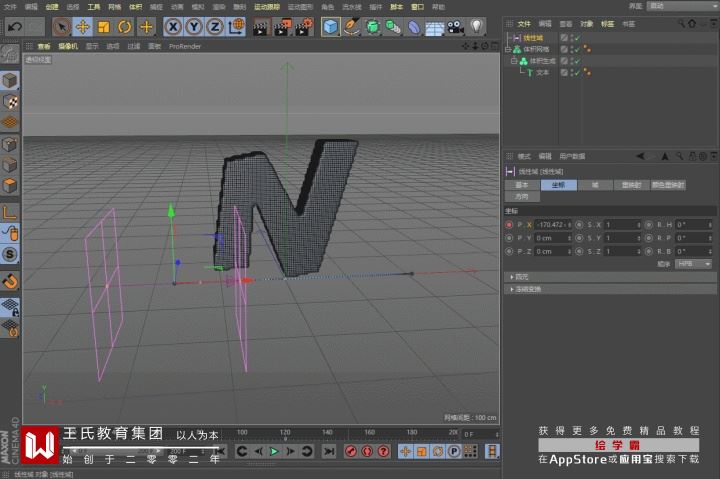Toggle the P.X keyframe radio dot

(x=509, y=225)
